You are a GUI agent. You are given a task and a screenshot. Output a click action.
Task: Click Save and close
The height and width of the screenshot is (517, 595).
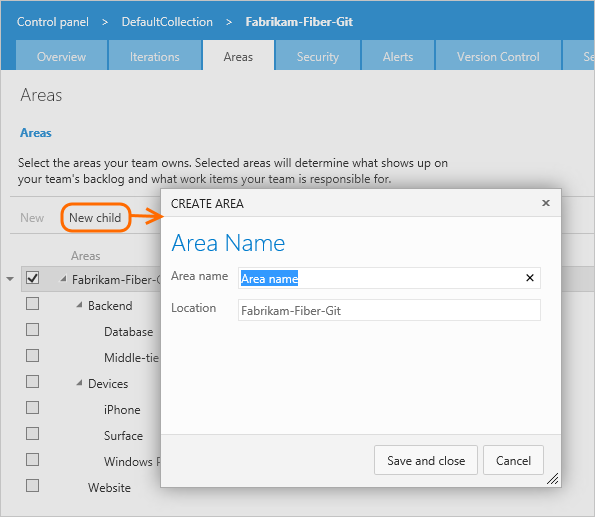pyautogui.click(x=426, y=460)
